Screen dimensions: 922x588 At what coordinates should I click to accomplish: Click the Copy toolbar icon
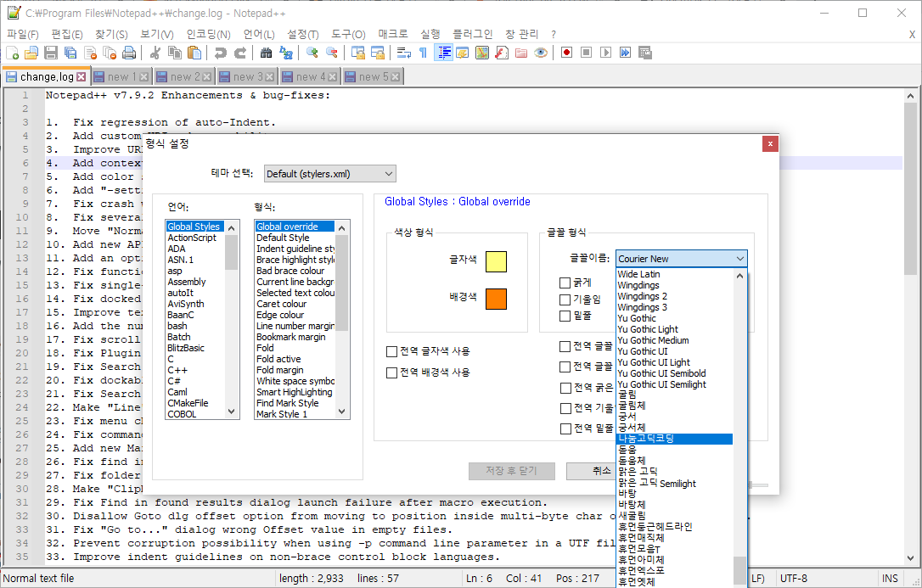175,53
